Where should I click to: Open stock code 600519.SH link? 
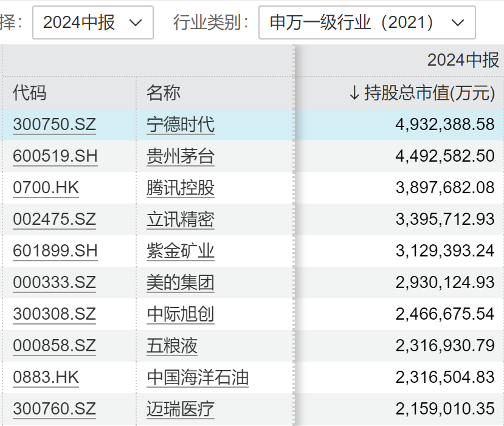click(x=55, y=156)
